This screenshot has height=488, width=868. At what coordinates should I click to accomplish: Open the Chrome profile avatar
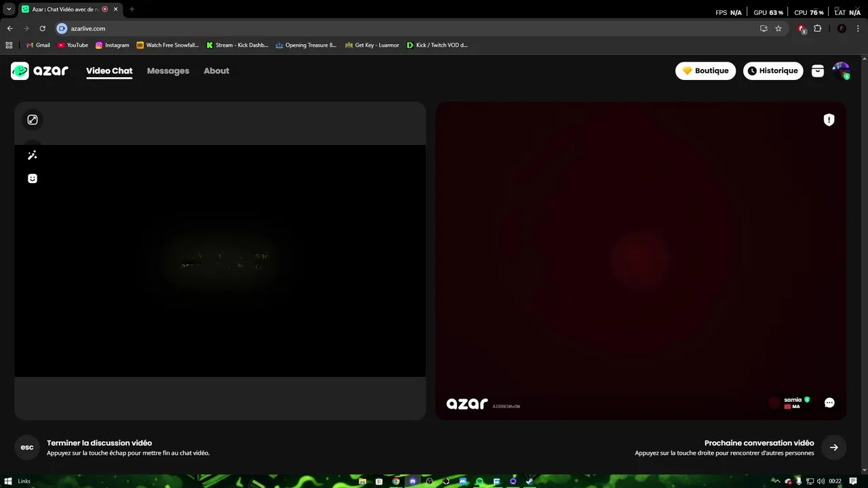point(842,28)
